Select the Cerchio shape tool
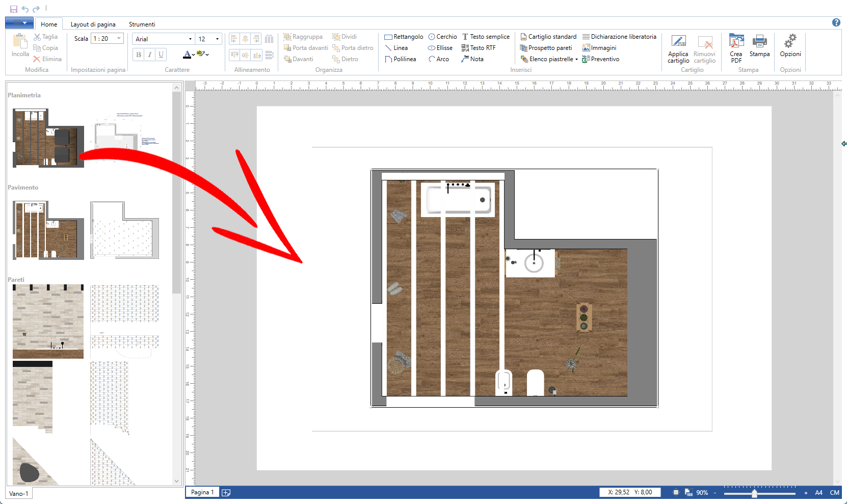Viewport: 847px width, 504px height. [442, 37]
